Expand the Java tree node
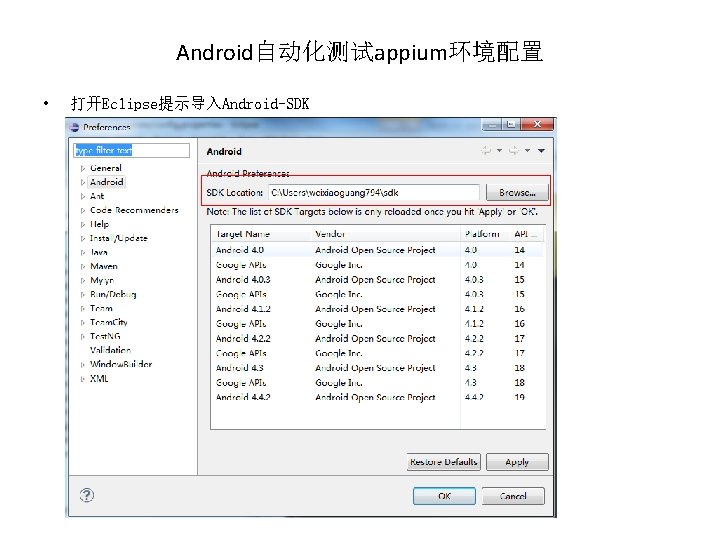Image resolution: width=720 pixels, height=540 pixels. 83,253
